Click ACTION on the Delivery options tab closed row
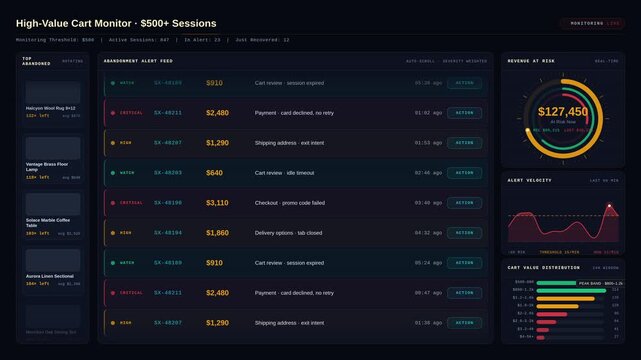The width and height of the screenshot is (641, 360). click(x=464, y=233)
